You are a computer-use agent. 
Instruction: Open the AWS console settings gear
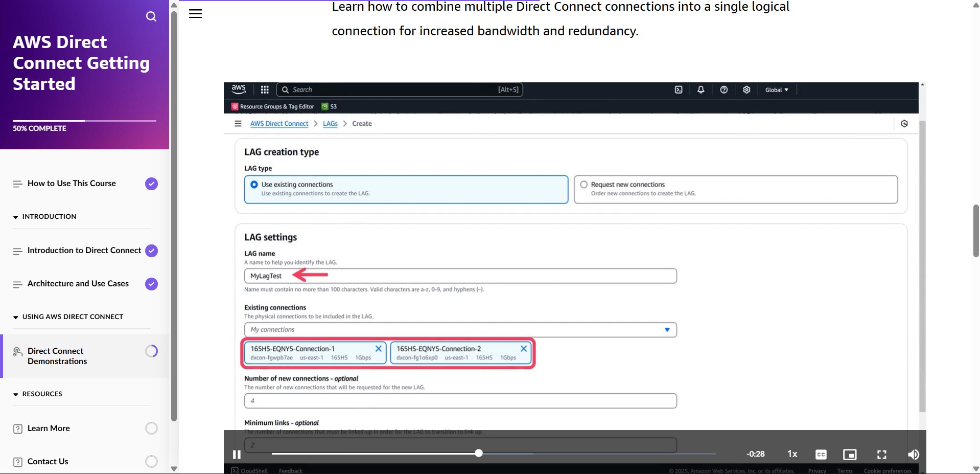(746, 89)
